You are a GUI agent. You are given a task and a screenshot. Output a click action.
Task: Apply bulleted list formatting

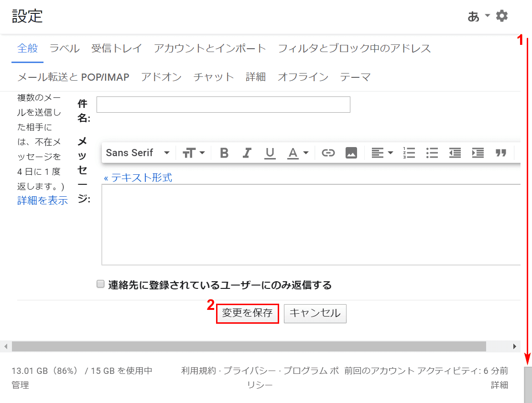(x=432, y=153)
